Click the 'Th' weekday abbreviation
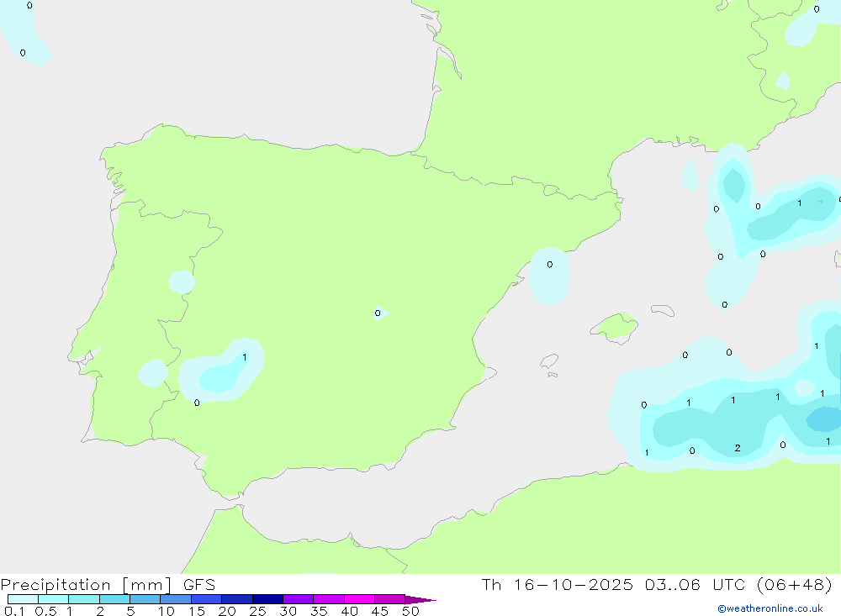Viewport: 841px width, 616px height. tap(491, 584)
